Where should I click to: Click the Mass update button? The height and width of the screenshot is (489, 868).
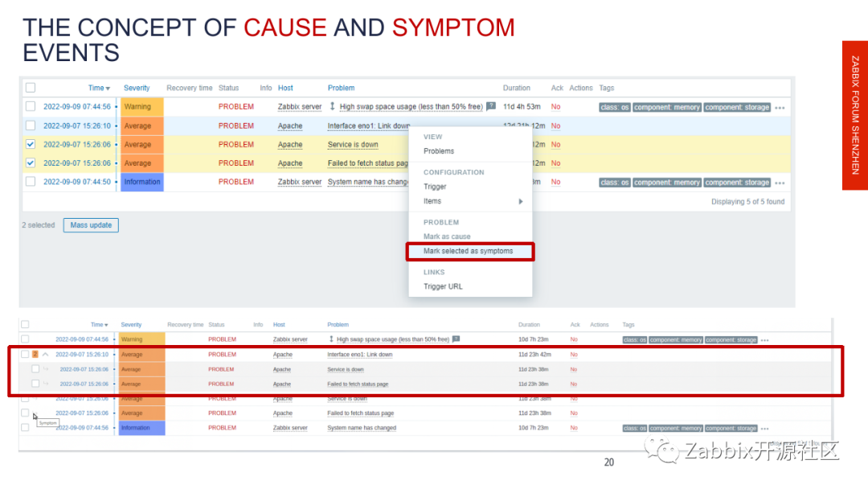(x=91, y=225)
